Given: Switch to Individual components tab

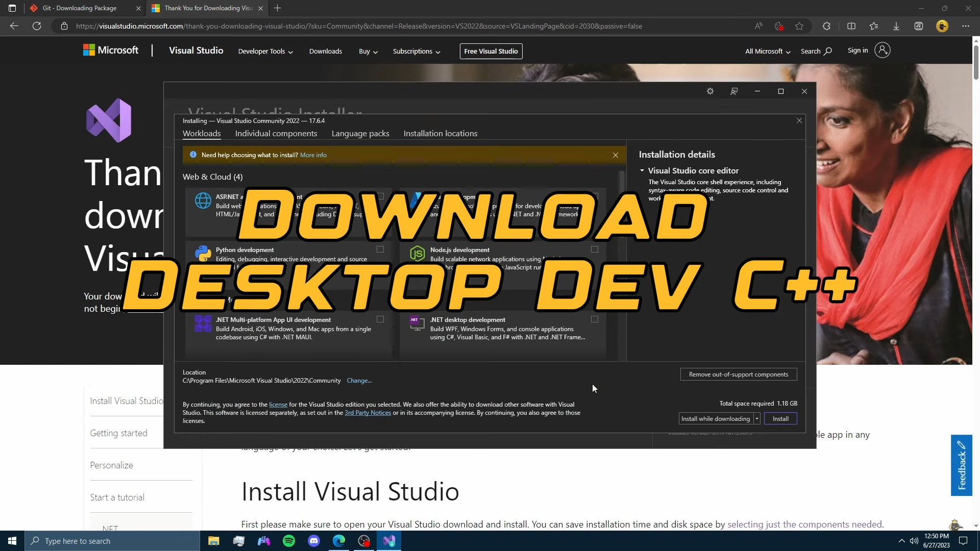Looking at the screenshot, I should pos(276,134).
